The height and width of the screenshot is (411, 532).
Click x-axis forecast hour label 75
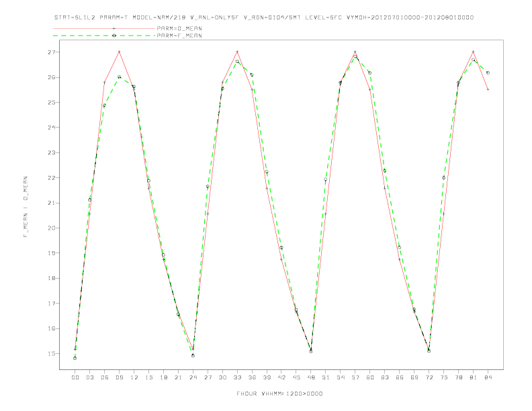(x=444, y=377)
